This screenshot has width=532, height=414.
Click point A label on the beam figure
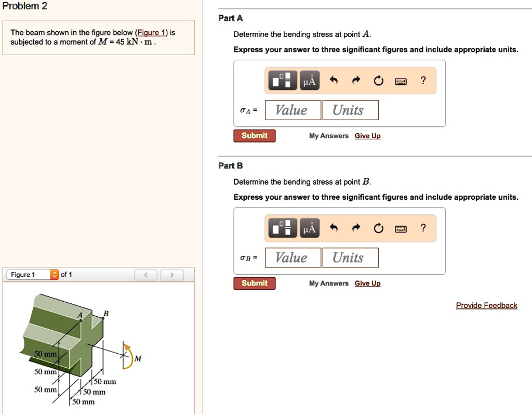(80, 315)
